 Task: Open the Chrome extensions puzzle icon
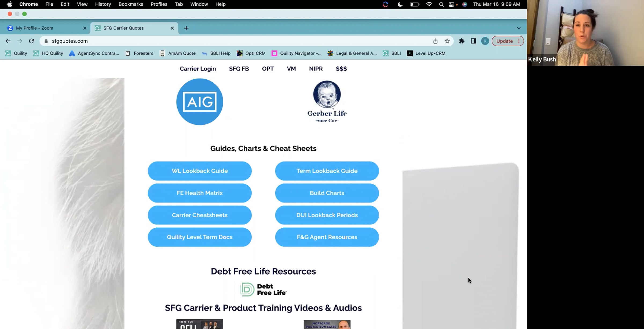[x=462, y=41]
